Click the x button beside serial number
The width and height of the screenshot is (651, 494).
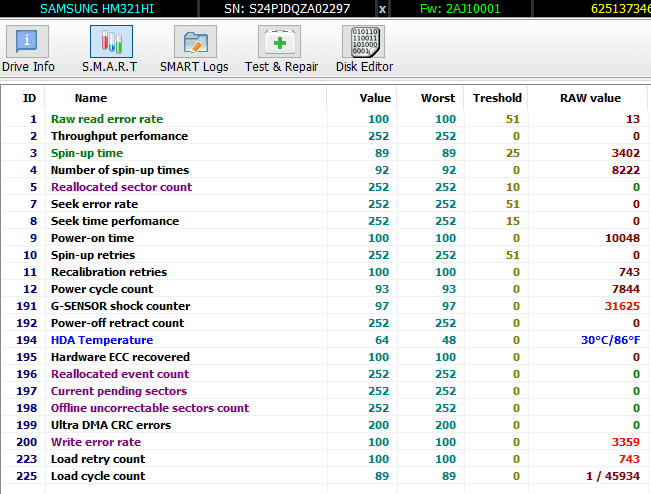(x=382, y=8)
